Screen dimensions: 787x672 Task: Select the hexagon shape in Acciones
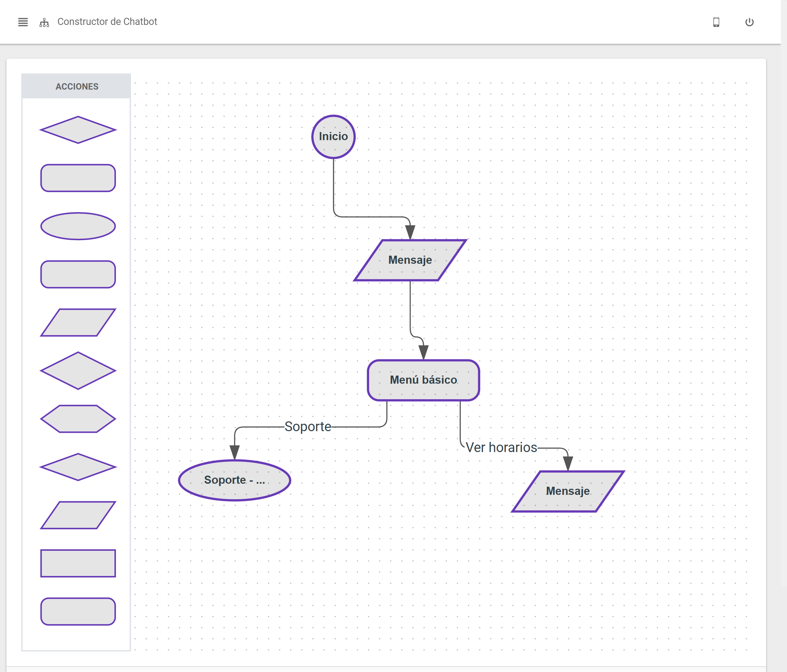pyautogui.click(x=78, y=419)
